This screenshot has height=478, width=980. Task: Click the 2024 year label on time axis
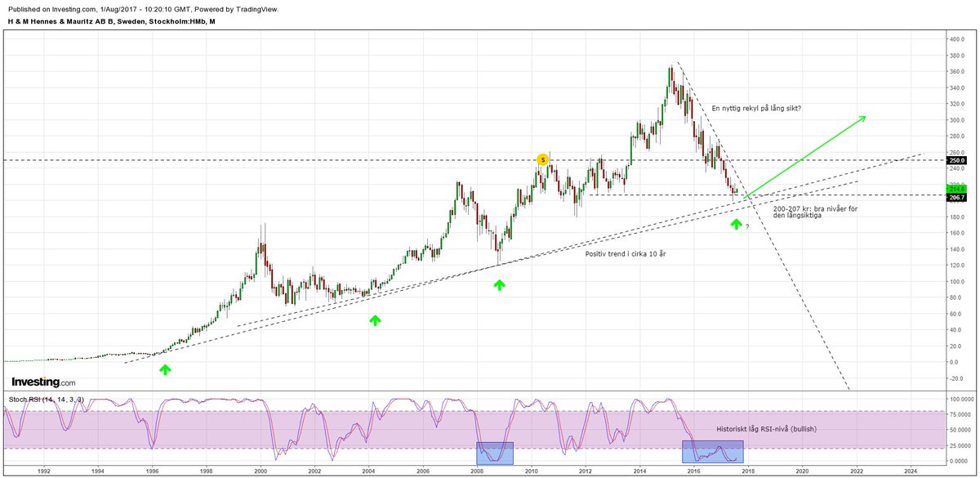pyautogui.click(x=911, y=471)
